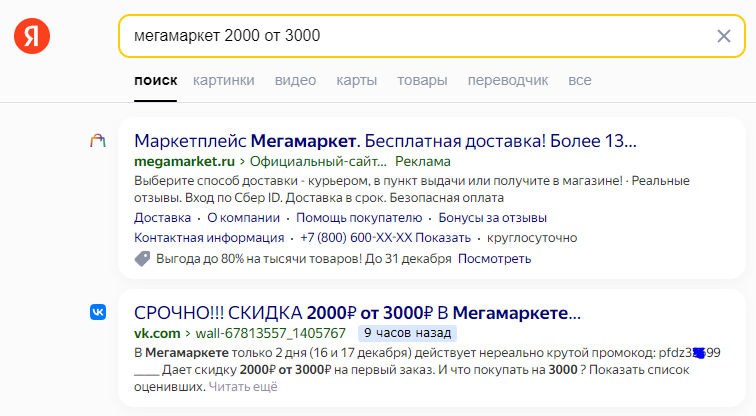The height and width of the screenshot is (416, 756).
Task: Click the ad description text Выберите способ доставки
Action: pos(412,189)
